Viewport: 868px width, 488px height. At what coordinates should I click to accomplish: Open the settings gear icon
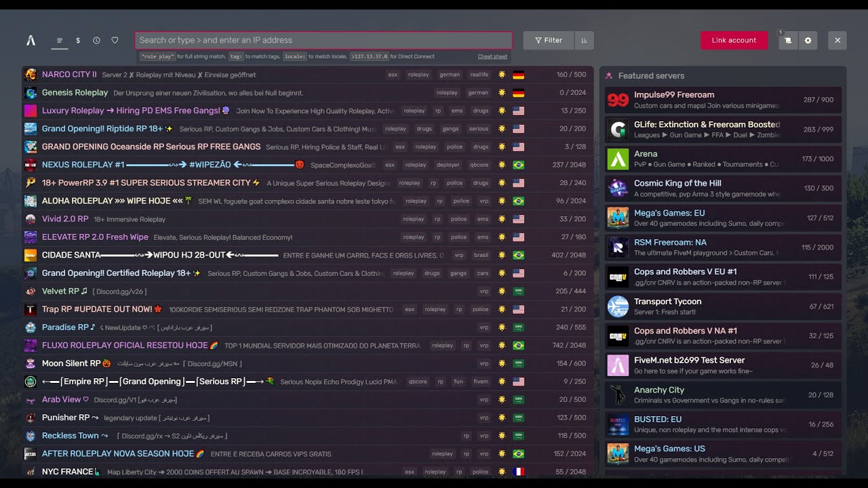pyautogui.click(x=808, y=41)
